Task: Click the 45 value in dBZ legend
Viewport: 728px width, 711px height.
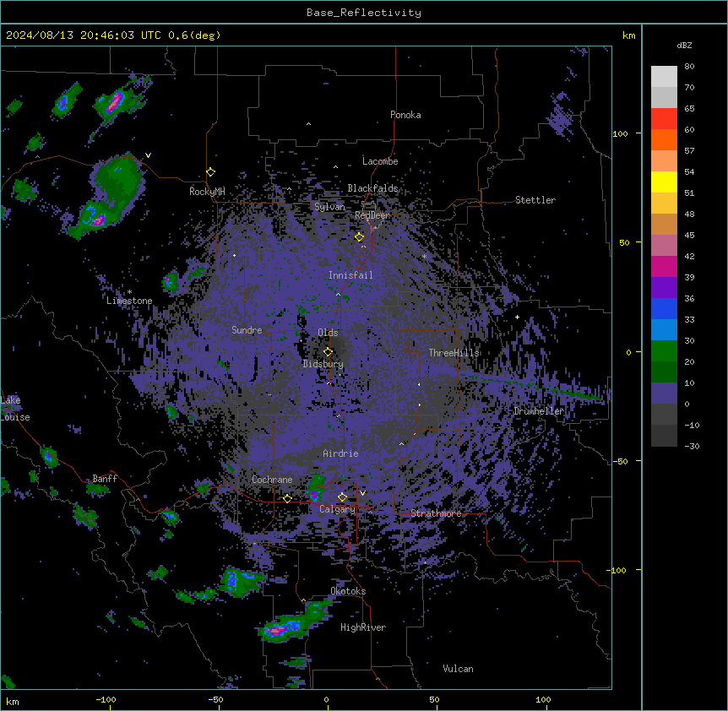Action: [x=689, y=236]
